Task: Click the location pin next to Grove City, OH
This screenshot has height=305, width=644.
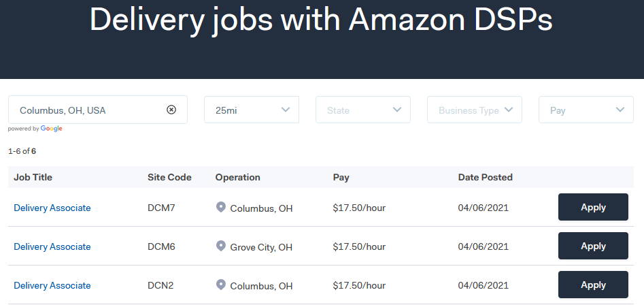Action: pos(221,246)
